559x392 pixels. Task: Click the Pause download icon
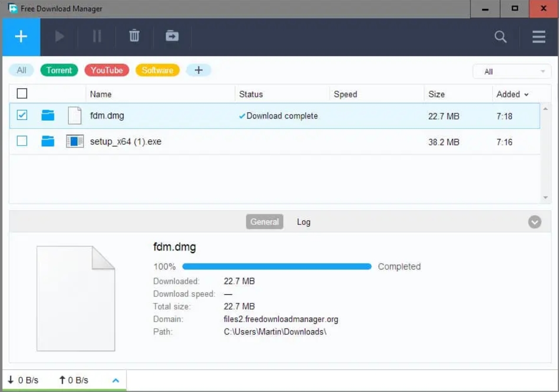tap(97, 36)
